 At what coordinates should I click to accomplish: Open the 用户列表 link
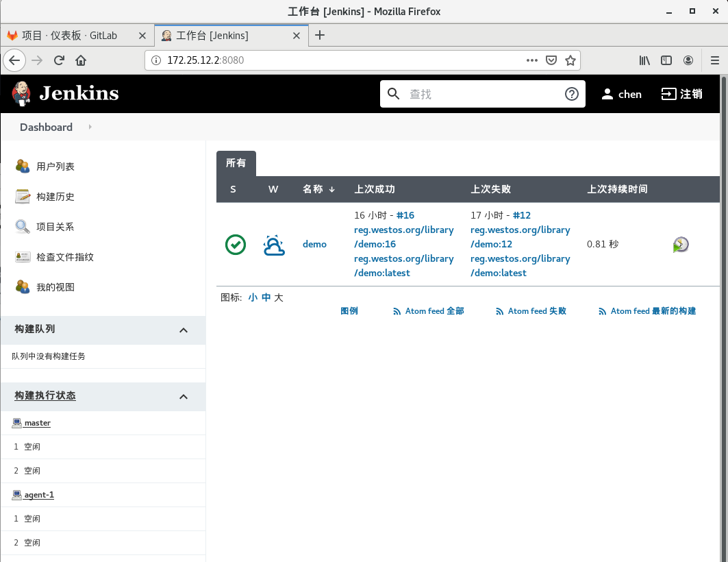pos(55,167)
